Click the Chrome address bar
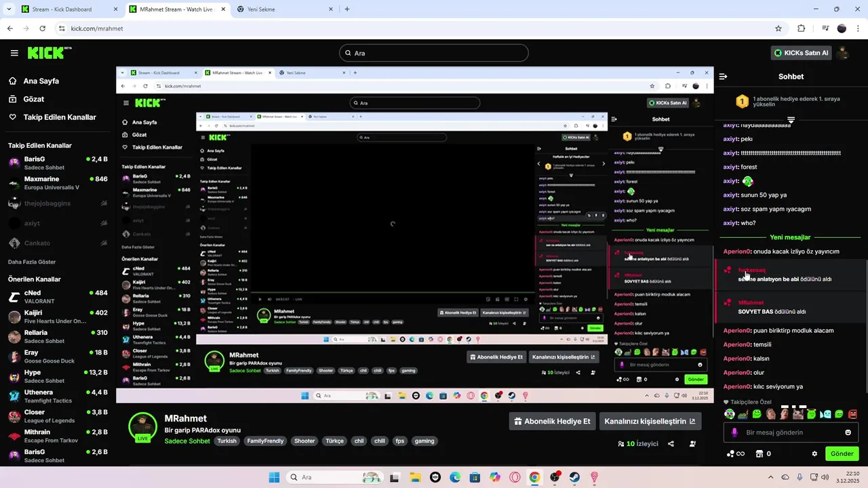 coord(420,28)
